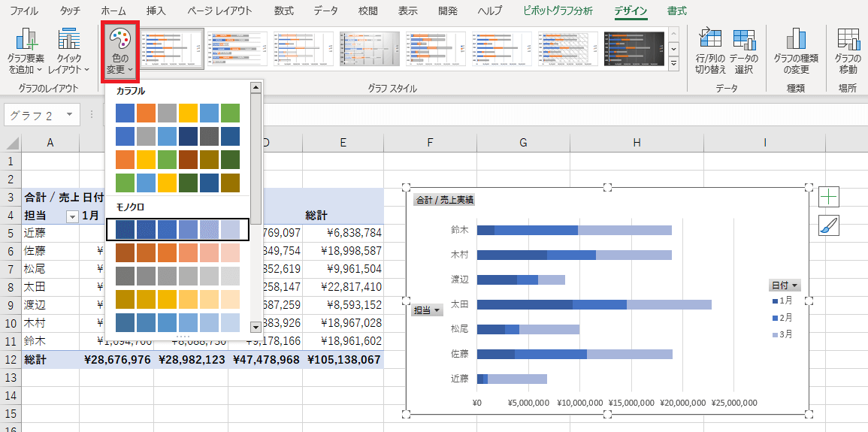Expand the 担当 filter button on chart

[x=427, y=310]
